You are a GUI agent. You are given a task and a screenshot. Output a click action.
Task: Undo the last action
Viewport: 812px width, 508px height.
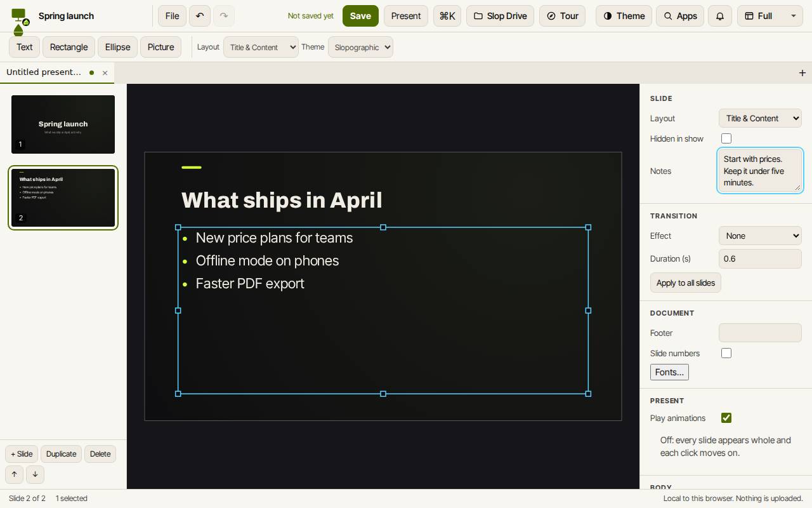click(200, 16)
